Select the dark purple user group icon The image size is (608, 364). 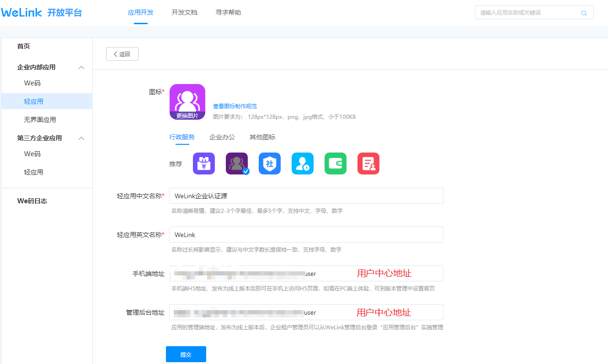[237, 164]
